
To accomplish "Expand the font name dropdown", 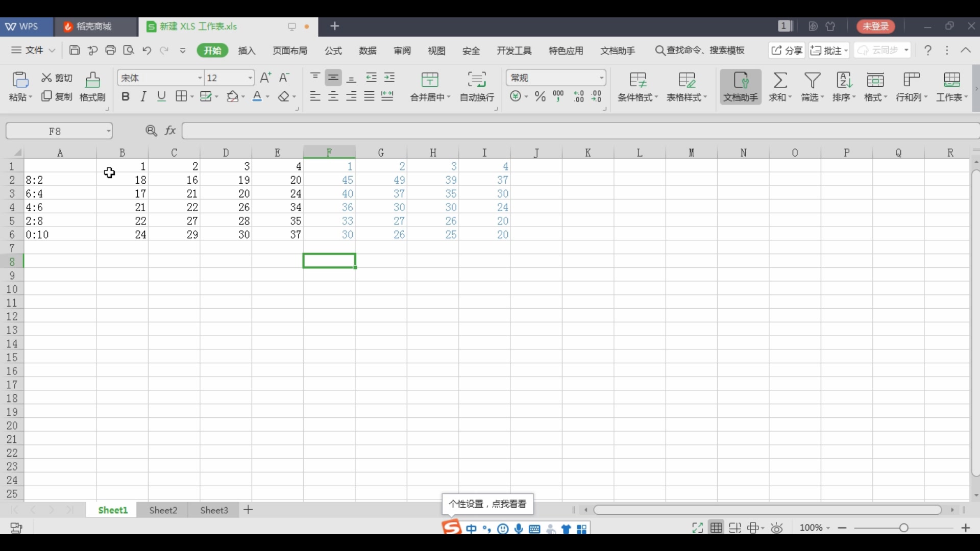I will click(200, 78).
